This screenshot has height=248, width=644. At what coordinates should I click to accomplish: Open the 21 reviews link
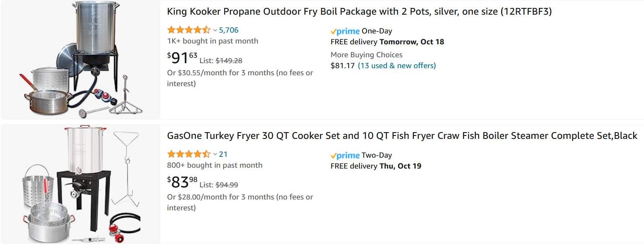coord(223,154)
